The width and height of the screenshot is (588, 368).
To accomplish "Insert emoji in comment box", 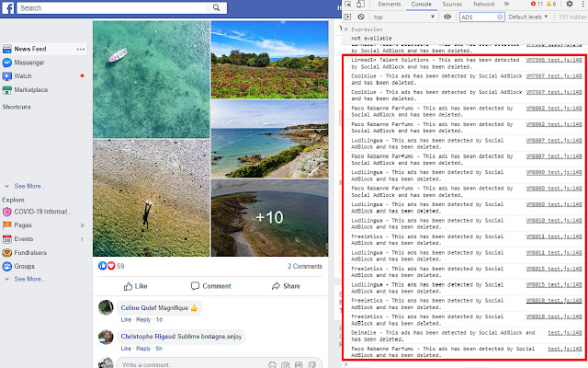I will (x=273, y=364).
